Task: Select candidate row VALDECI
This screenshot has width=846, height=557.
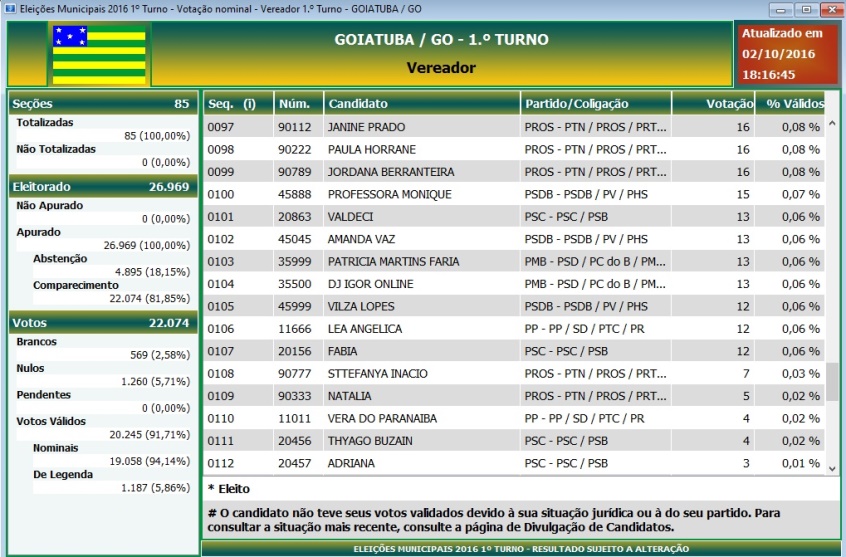Action: pos(514,216)
